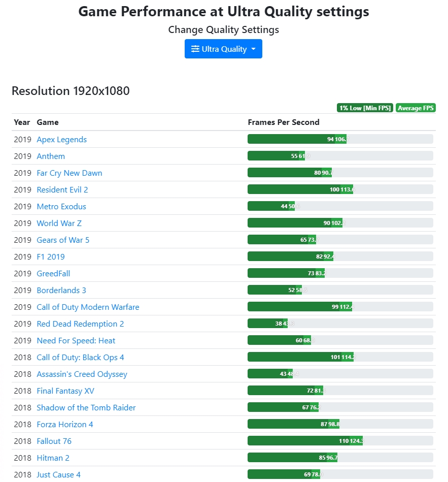Open the Borderlands 3 link
Image resolution: width=448 pixels, height=482 pixels.
click(61, 290)
